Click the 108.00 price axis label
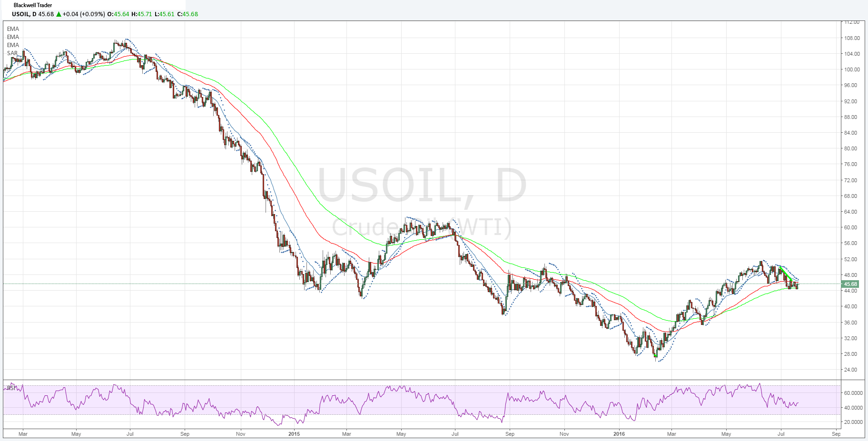 pos(852,38)
